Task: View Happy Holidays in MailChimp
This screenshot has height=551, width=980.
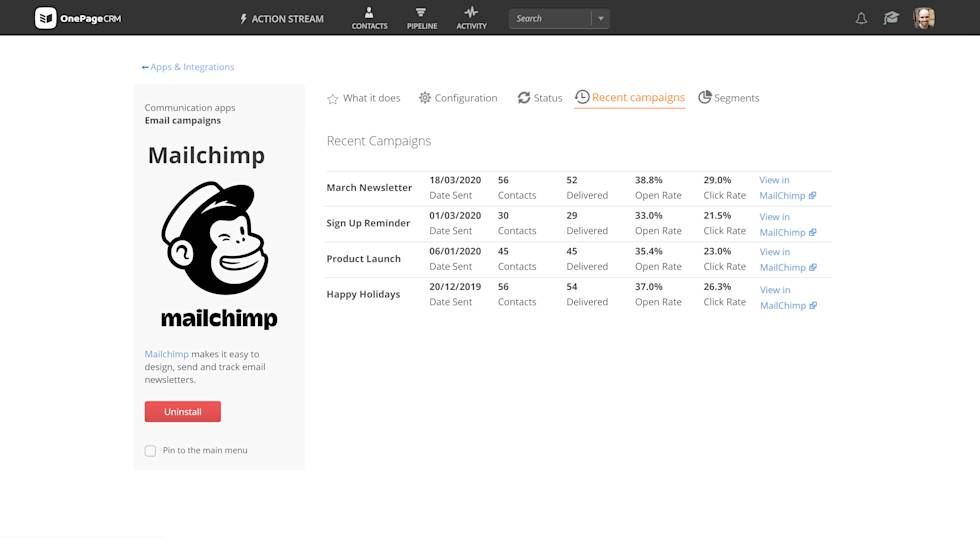Action: pos(788,297)
